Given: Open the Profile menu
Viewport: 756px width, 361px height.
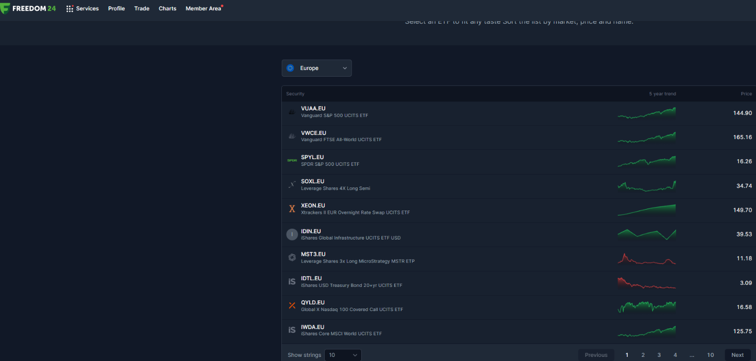Looking at the screenshot, I should [116, 9].
